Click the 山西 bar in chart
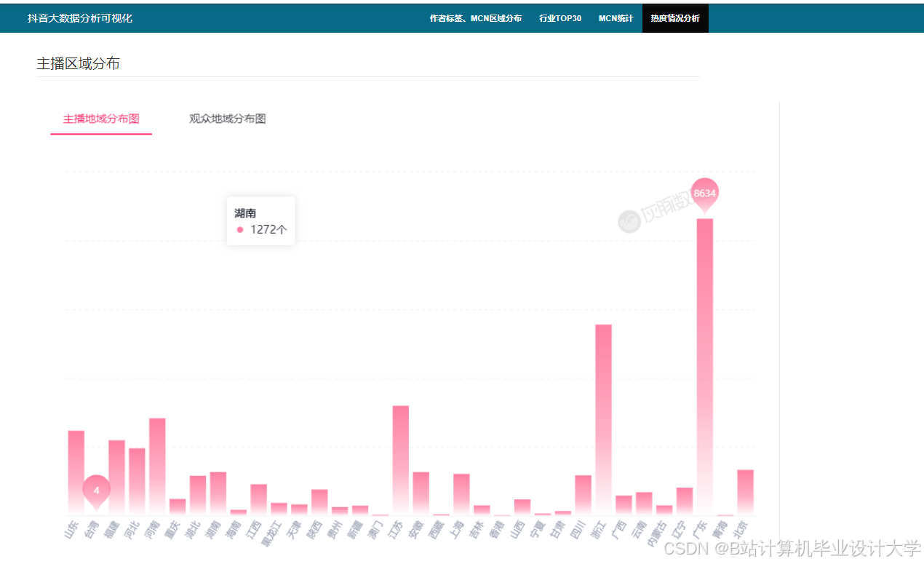 [x=522, y=507]
